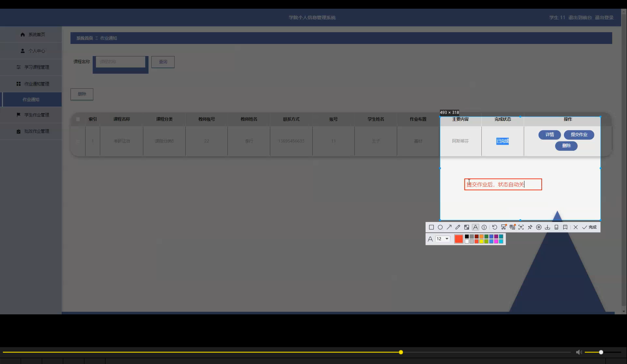627x364 pixels.
Task: Click the flag icon beside 学生作业管理
Action: [19, 115]
